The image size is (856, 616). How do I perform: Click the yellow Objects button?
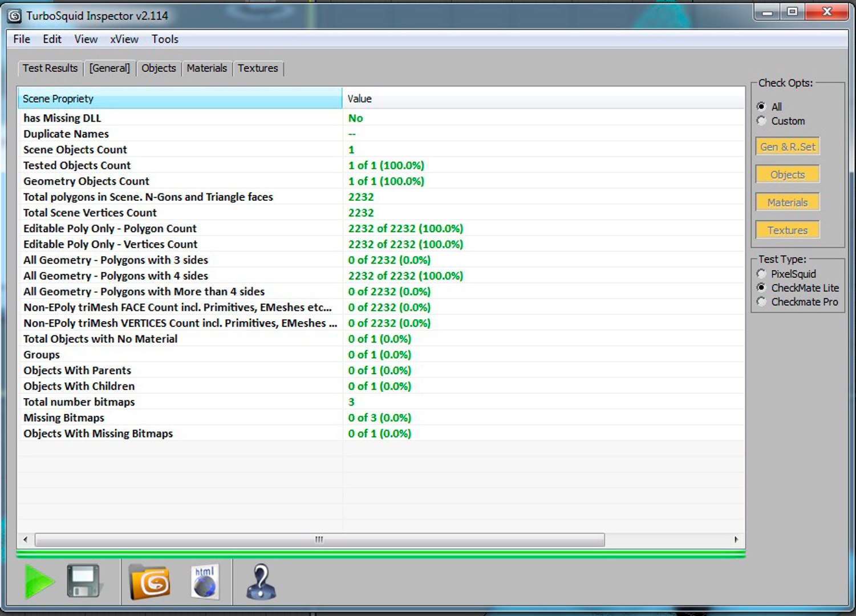tap(788, 175)
